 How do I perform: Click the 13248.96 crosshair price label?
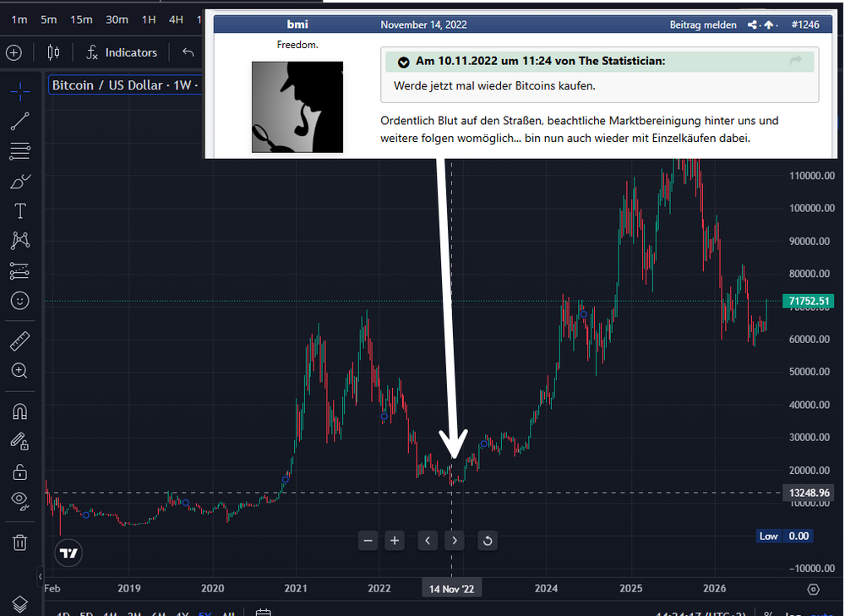click(x=809, y=493)
